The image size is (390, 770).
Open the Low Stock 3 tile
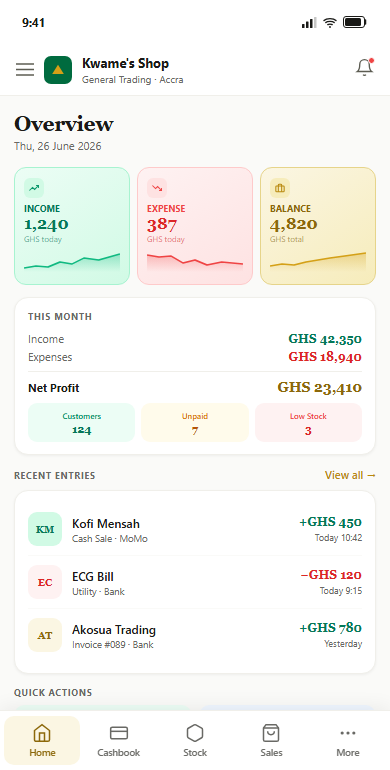308,423
